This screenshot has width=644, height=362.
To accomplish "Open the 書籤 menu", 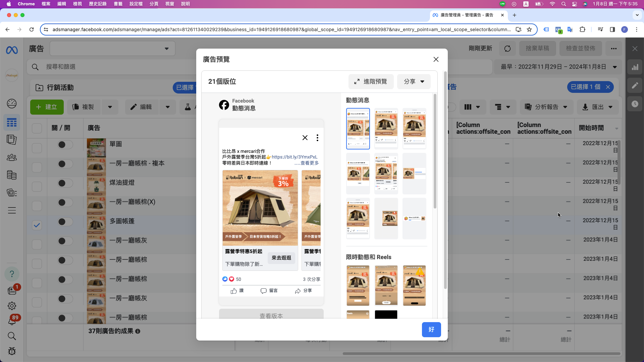I will pyautogui.click(x=118, y=4).
